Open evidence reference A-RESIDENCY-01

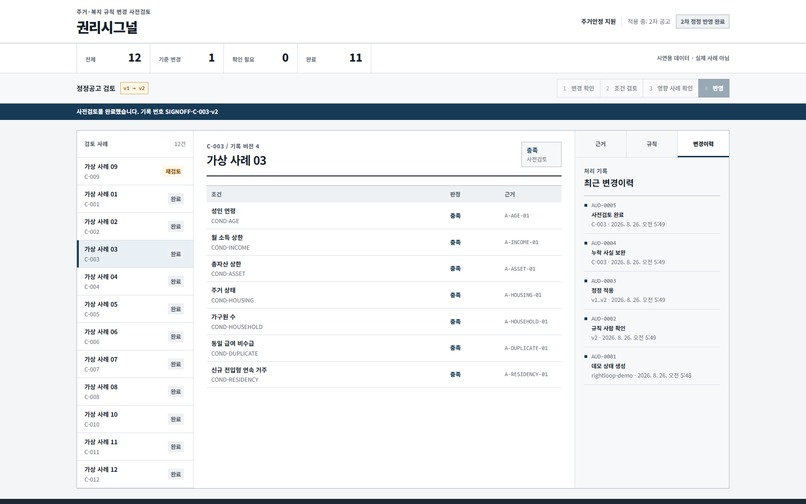[x=526, y=374]
